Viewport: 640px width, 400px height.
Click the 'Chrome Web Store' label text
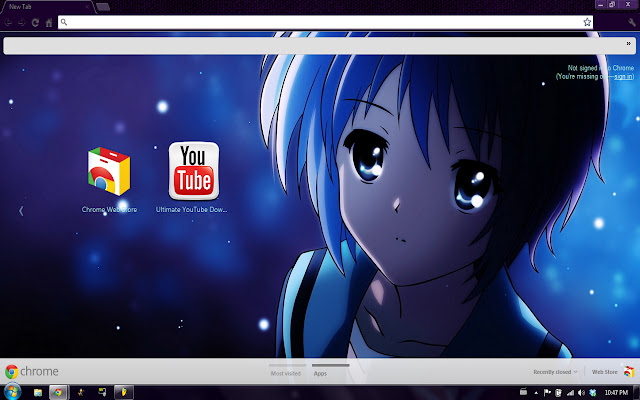tap(109, 209)
